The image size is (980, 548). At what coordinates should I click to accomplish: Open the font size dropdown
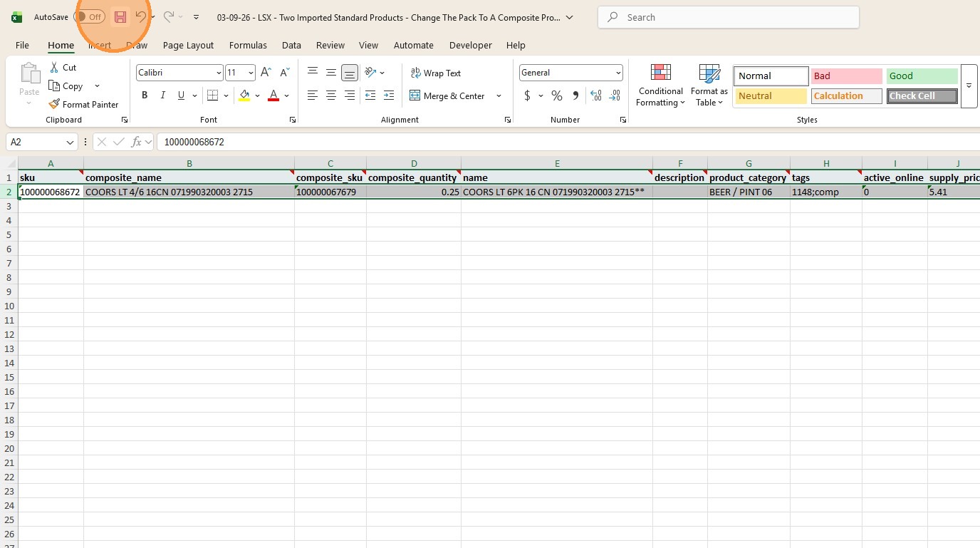(251, 73)
